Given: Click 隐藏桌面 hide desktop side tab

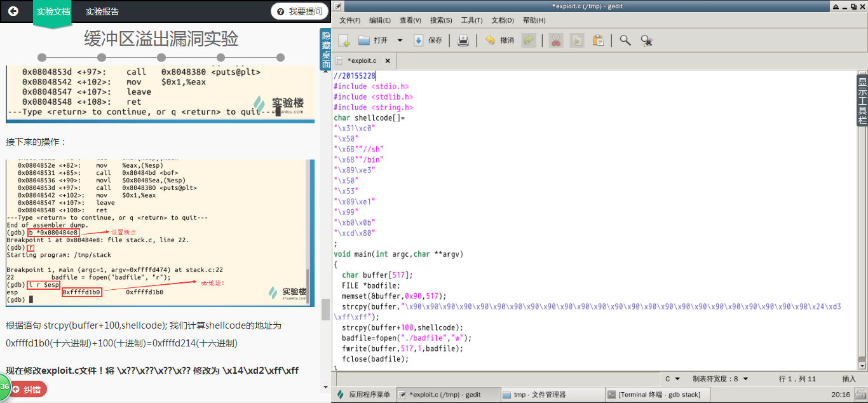Looking at the screenshot, I should [x=325, y=50].
